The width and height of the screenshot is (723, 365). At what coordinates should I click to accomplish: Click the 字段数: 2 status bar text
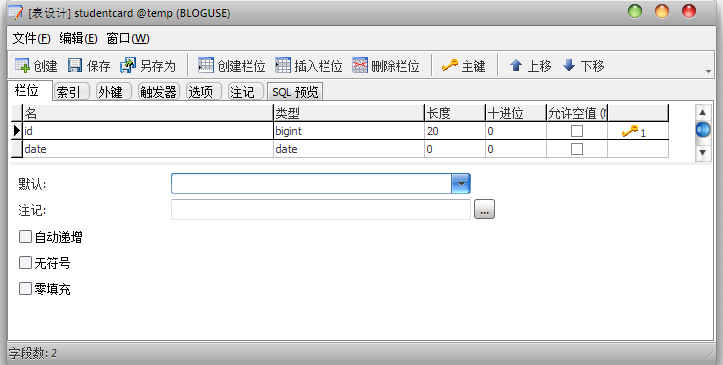32,353
